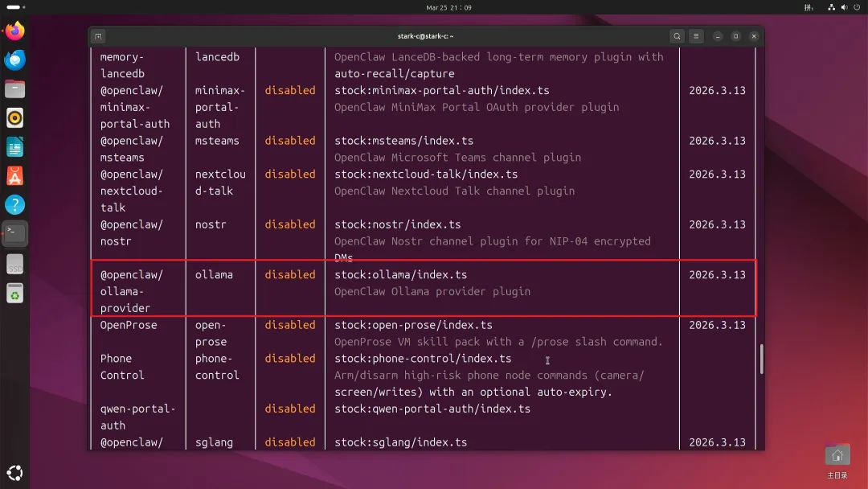868x489 pixels.
Task: Click the terminal vertical scrollbar thumb
Action: pos(762,359)
